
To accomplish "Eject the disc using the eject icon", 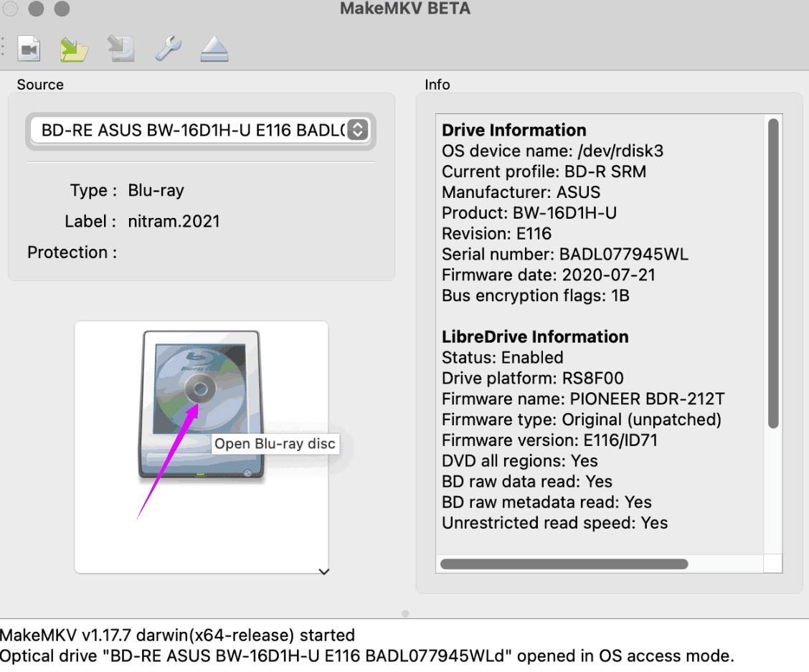I will click(x=214, y=49).
